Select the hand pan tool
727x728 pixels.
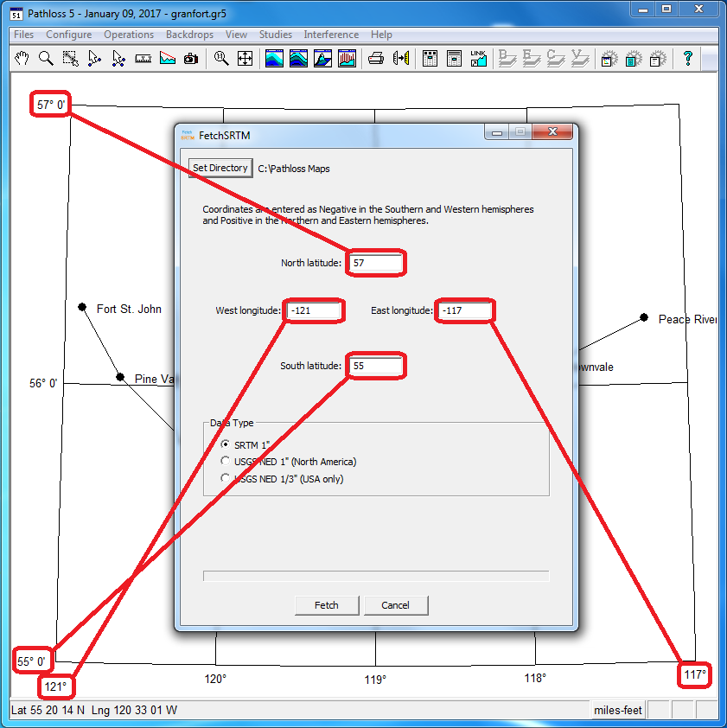(x=22, y=59)
